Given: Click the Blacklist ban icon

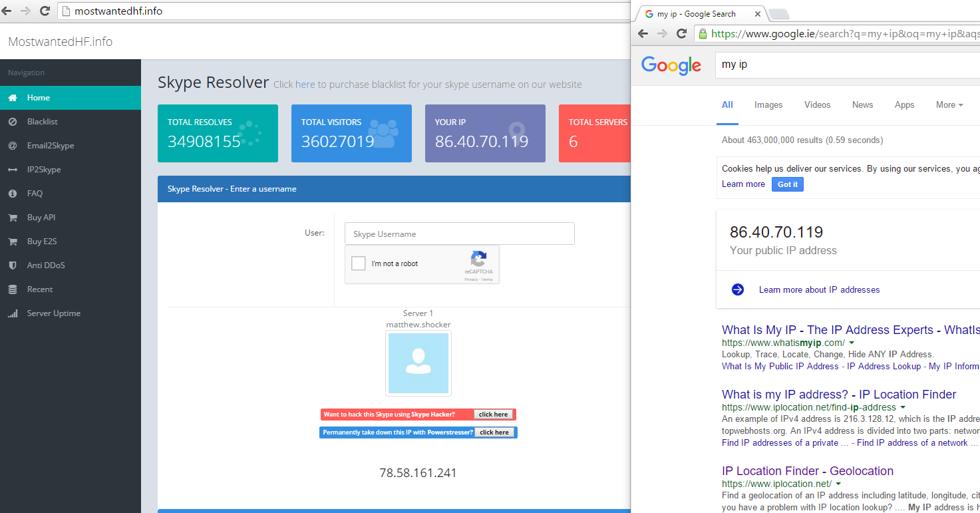Looking at the screenshot, I should tap(13, 122).
